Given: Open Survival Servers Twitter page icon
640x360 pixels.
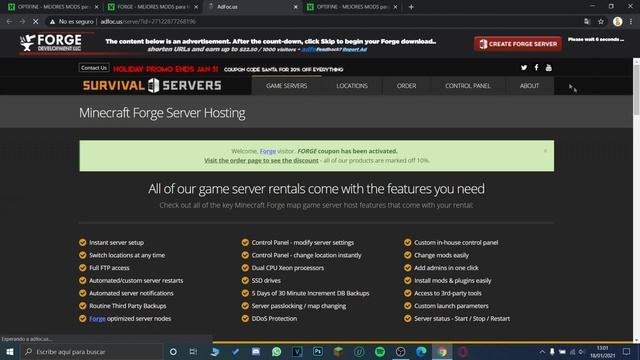Looking at the screenshot, I should pyautogui.click(x=524, y=68).
